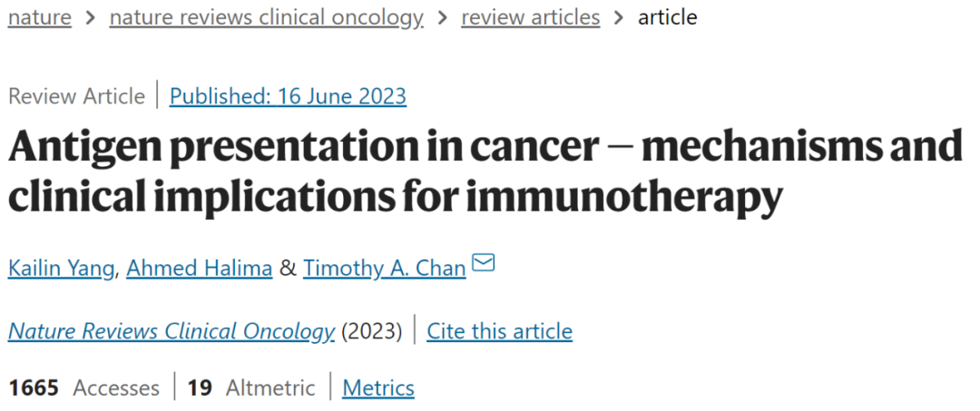Click the 'Review Article' type label
The image size is (980, 411).
76,96
